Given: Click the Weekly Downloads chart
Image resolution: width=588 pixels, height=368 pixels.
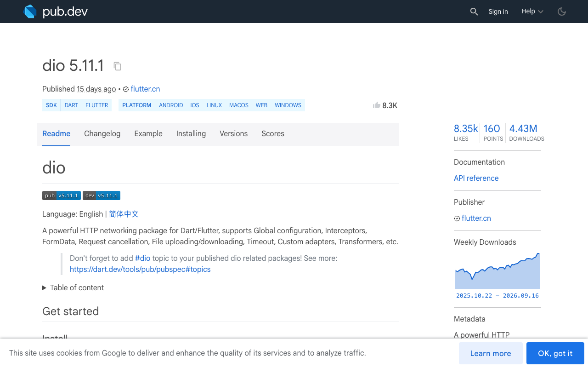Looking at the screenshot, I should (498, 270).
